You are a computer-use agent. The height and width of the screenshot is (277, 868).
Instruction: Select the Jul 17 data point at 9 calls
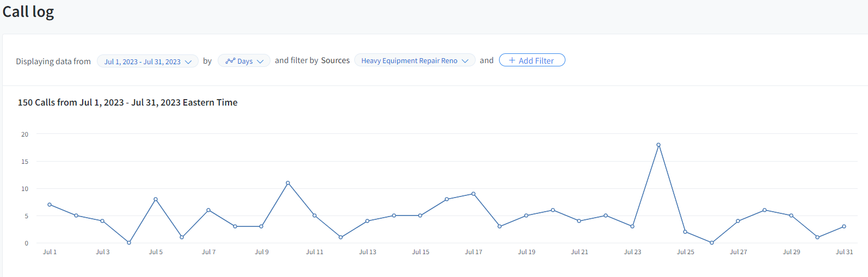(473, 194)
